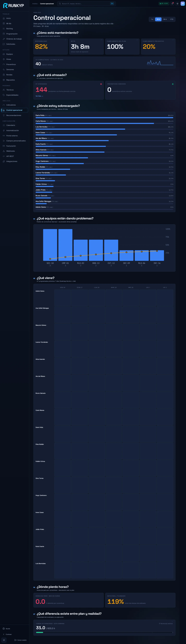Select the YTD period option
186x644 pixels.
[172, 19]
